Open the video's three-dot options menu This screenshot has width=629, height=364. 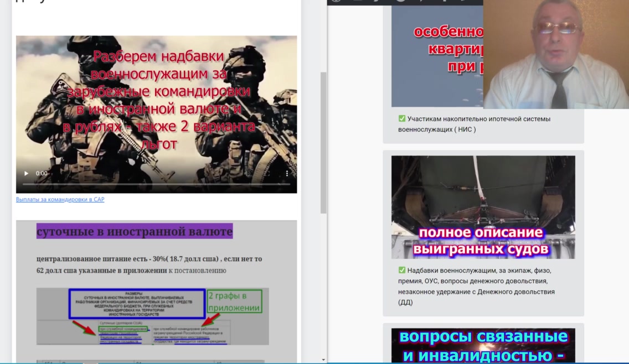(x=287, y=173)
